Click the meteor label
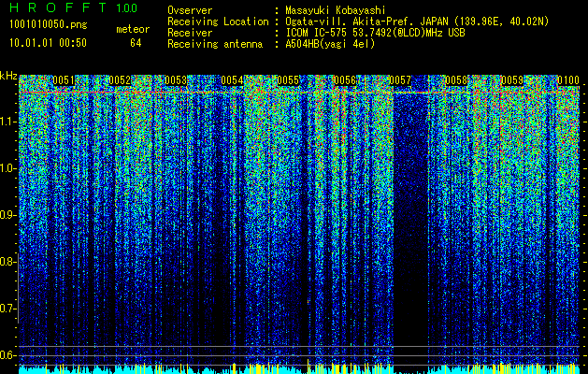 [x=133, y=29]
